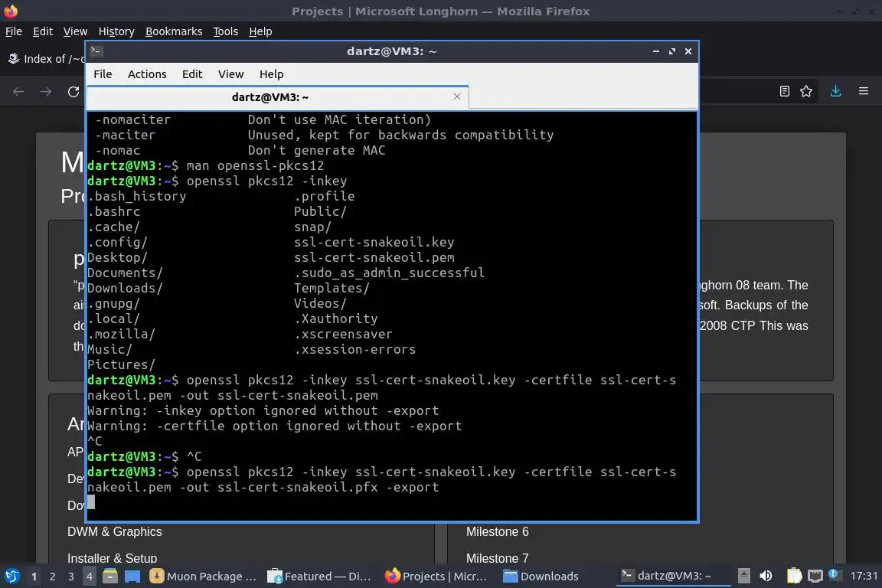Click the terminal window icon in title bar
882x588 pixels.
point(96,51)
